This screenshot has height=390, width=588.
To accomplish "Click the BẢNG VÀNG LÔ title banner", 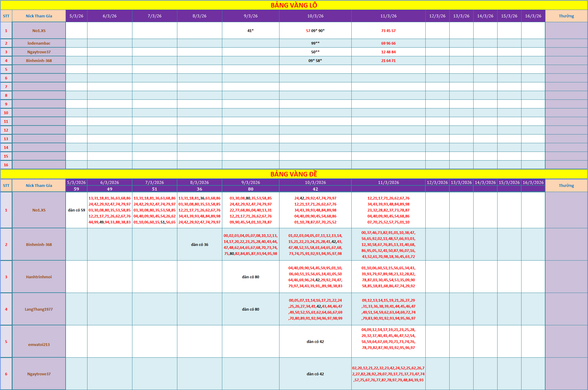I will (294, 5).
